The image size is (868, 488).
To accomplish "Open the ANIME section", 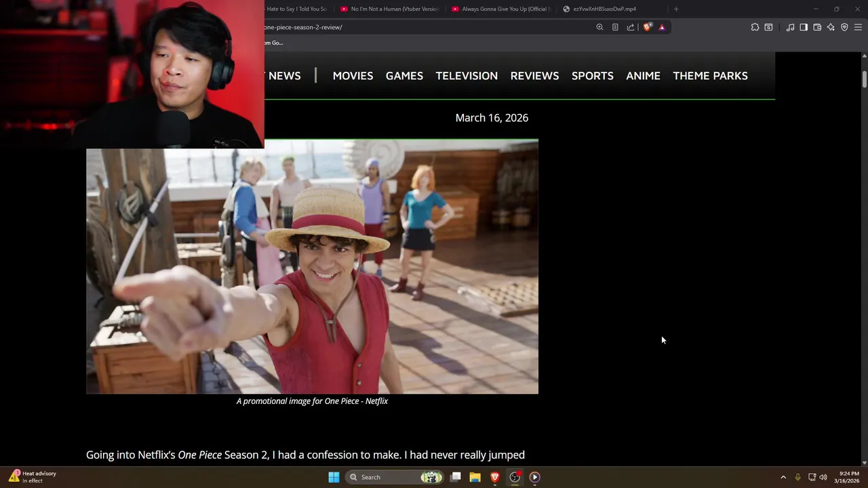I will point(643,76).
